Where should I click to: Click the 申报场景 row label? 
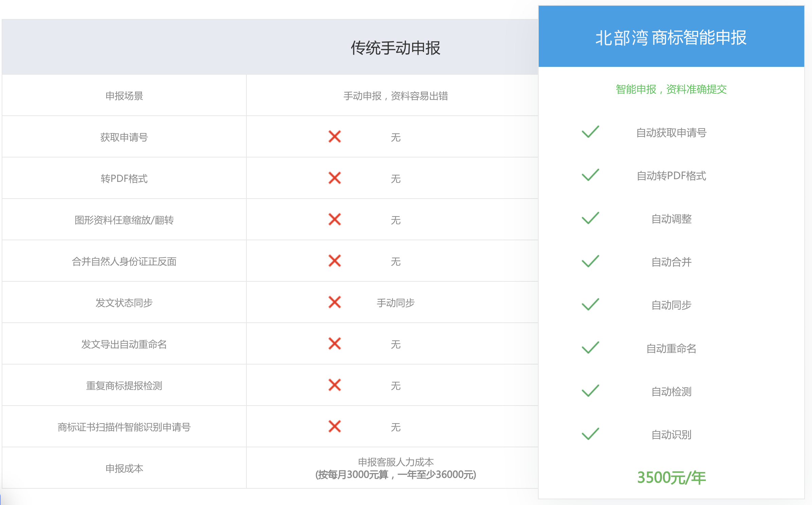[x=124, y=96]
